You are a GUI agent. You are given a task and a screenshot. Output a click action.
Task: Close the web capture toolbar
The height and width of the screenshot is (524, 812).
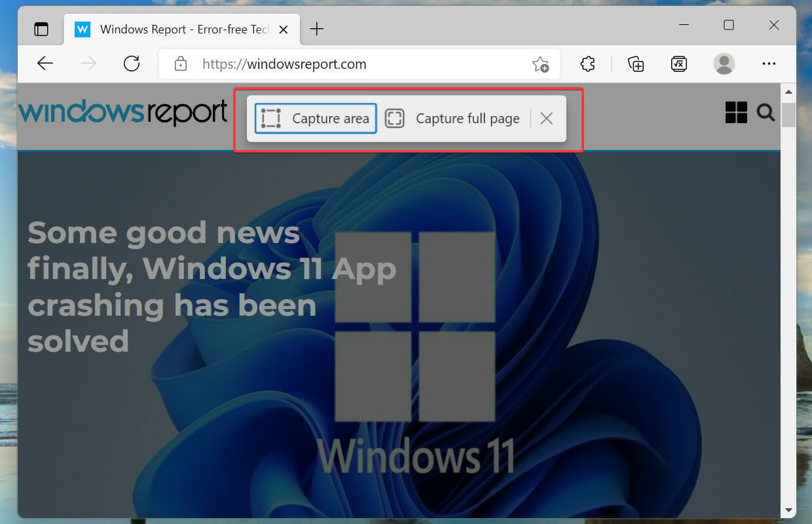[547, 119]
